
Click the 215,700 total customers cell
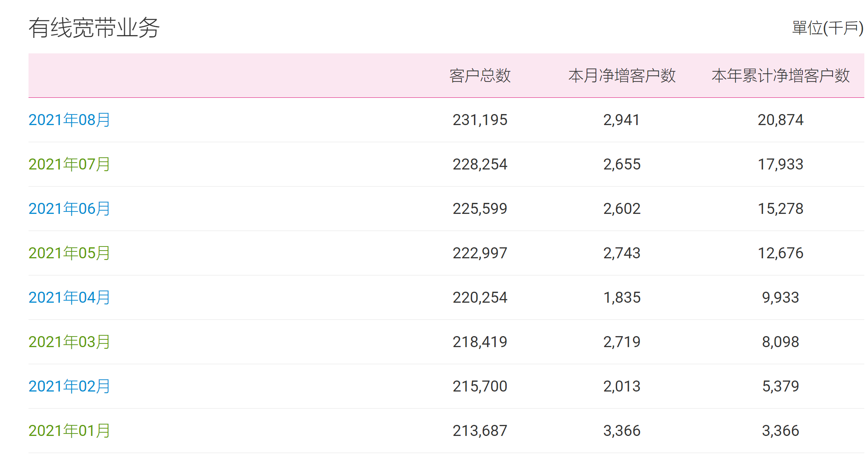tap(480, 386)
